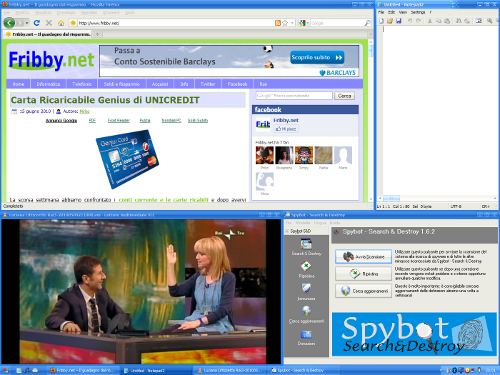
Task: Click Redo arrow in Notepad2 toolbar
Action: (x=418, y=21)
